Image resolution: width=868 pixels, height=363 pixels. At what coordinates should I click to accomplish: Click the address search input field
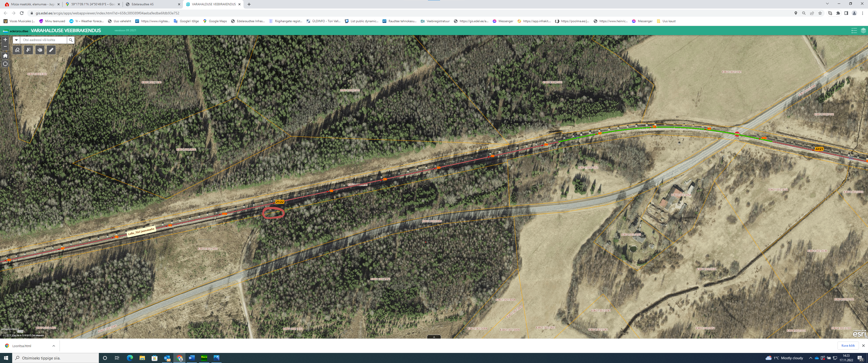44,40
